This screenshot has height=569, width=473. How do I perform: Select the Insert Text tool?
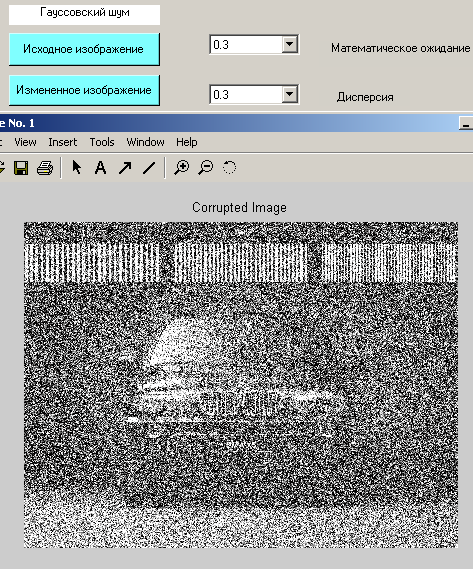tap(101, 168)
